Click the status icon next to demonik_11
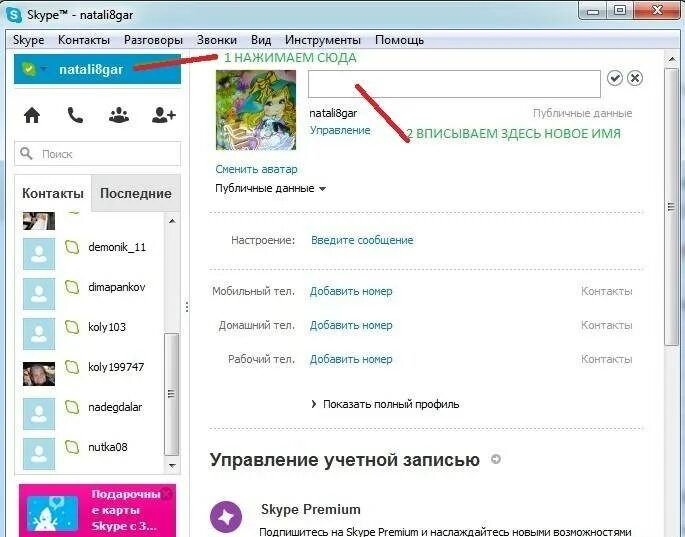This screenshot has width=685, height=537. [x=72, y=247]
